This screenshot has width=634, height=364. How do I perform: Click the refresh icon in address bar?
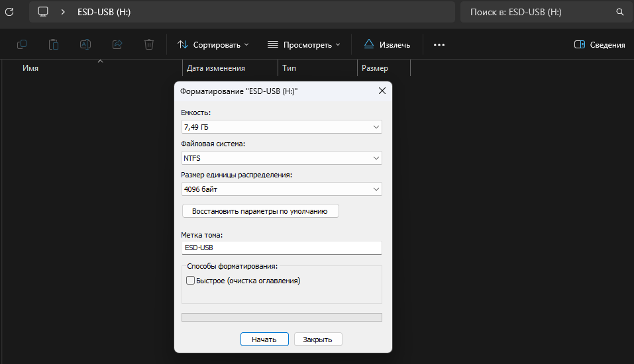tap(9, 12)
